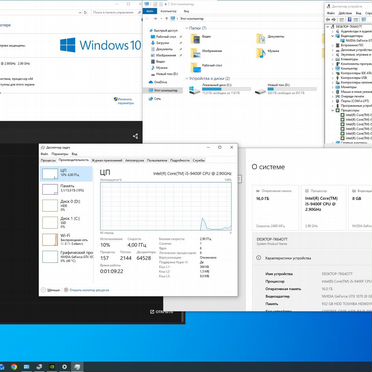Expand Контроллеры USB node in Device Manager
This screenshot has width=372, height=372.
pyautogui.click(x=333, y=78)
